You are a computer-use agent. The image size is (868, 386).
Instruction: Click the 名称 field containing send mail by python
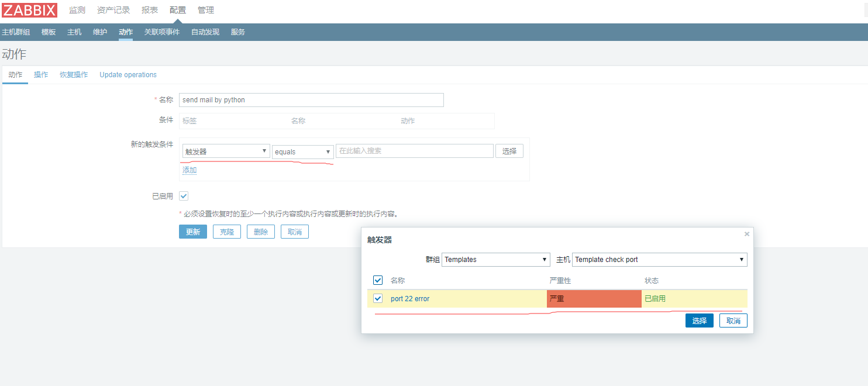pyautogui.click(x=311, y=100)
